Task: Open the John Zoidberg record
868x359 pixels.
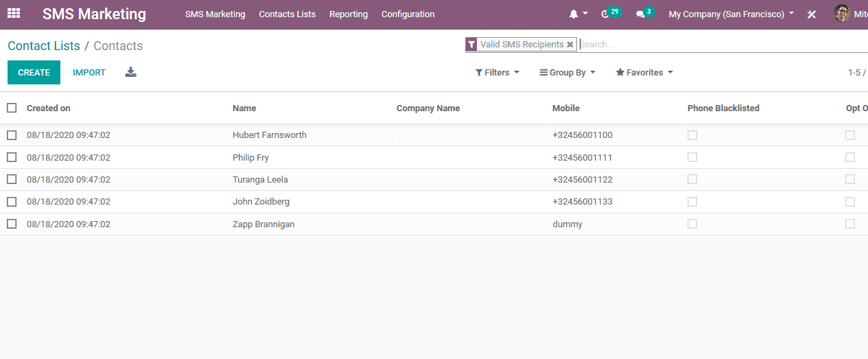Action: pos(261,202)
